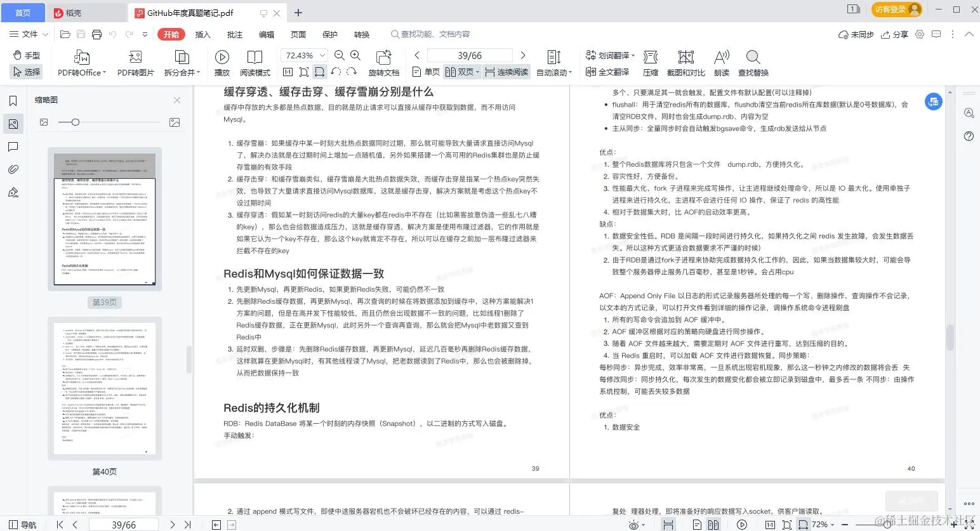Image resolution: width=980 pixels, height=531 pixels.
Task: Open the comments panel in sidebar
Action: point(13,147)
